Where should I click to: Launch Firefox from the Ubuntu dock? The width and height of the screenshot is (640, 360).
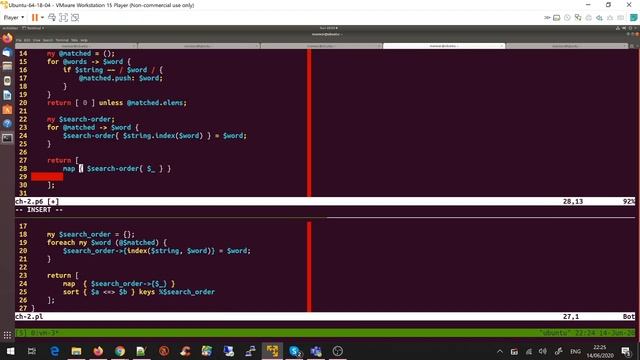tap(7, 39)
